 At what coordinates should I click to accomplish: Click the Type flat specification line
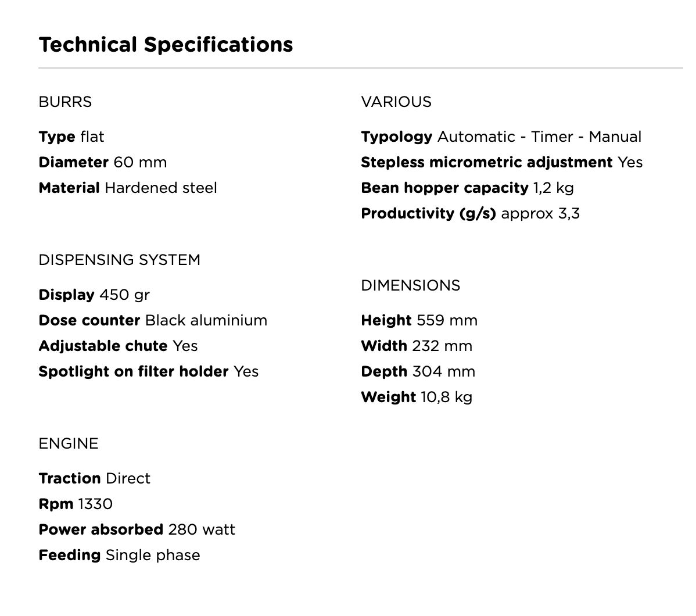71,137
